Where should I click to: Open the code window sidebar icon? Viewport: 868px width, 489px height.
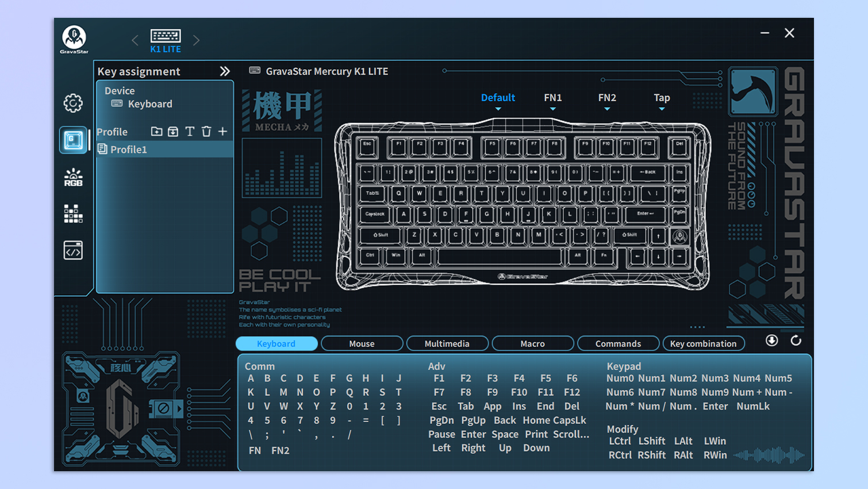tap(73, 250)
